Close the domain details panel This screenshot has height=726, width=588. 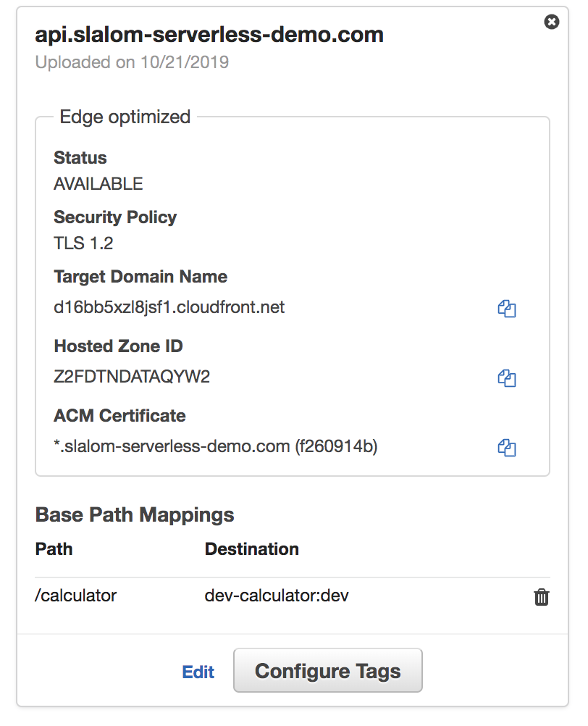(x=552, y=22)
